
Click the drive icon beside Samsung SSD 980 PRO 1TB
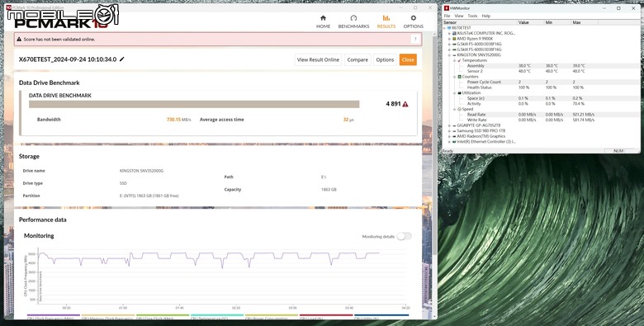454,130
